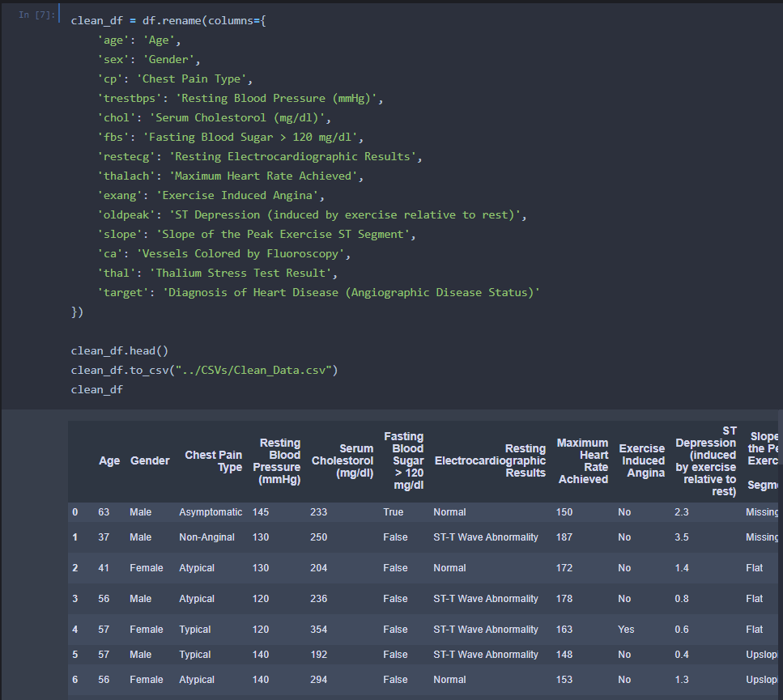Click the 148 heart rate value in row 5
783x700 pixels.
(564, 655)
